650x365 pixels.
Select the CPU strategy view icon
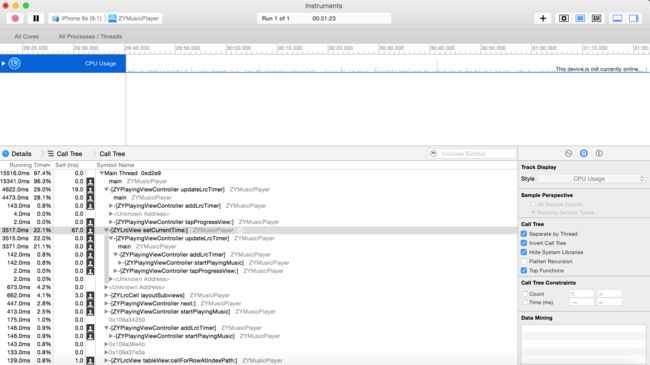pyautogui.click(x=564, y=18)
